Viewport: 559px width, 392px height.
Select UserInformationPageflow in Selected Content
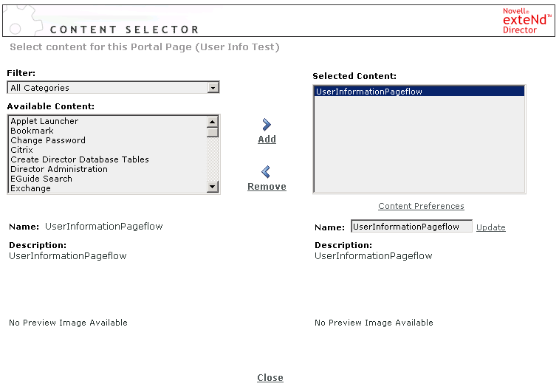(368, 92)
